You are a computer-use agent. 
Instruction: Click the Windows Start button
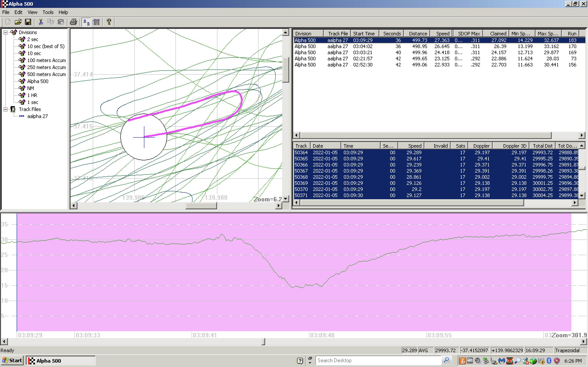(12, 360)
